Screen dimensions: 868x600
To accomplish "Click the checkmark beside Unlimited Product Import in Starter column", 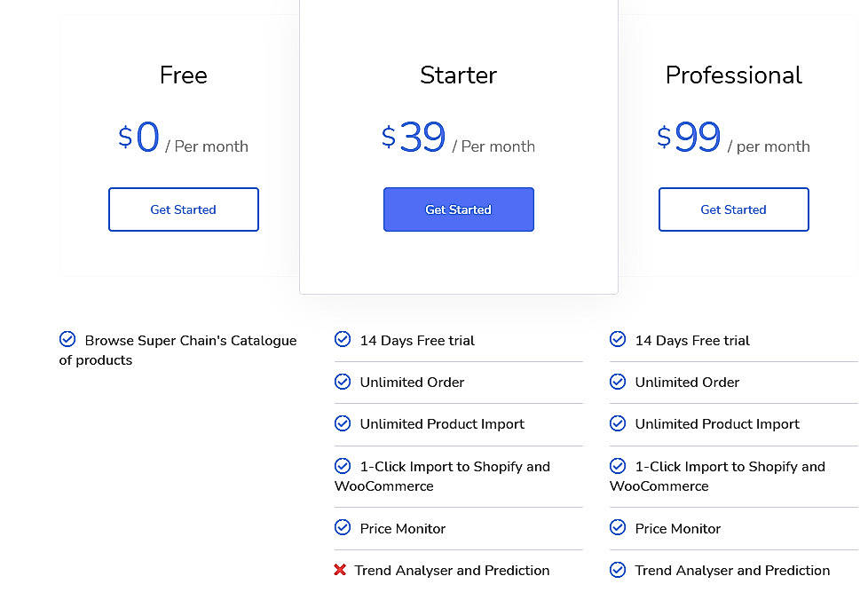I will coord(343,422).
